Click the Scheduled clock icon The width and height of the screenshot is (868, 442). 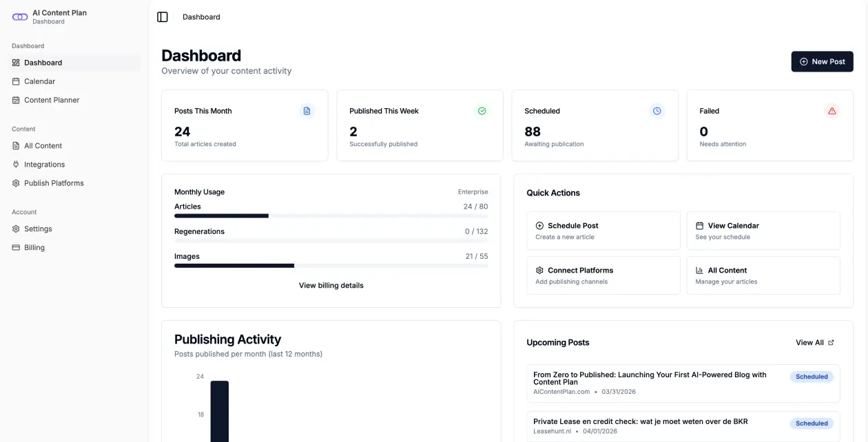pyautogui.click(x=657, y=111)
